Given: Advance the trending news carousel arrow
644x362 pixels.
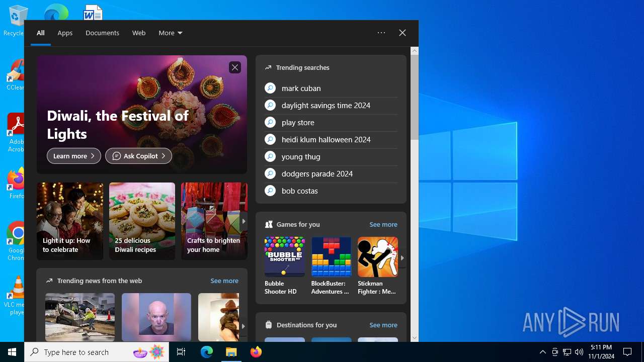Looking at the screenshot, I should 244,326.
